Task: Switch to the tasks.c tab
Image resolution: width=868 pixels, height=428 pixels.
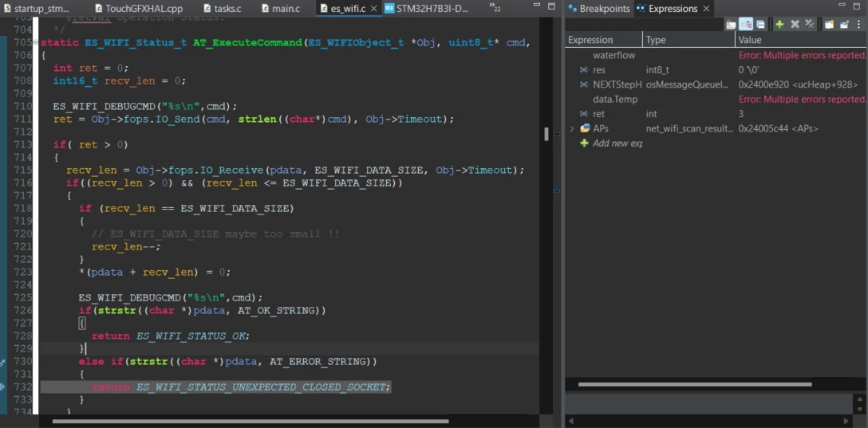Action: (222, 9)
